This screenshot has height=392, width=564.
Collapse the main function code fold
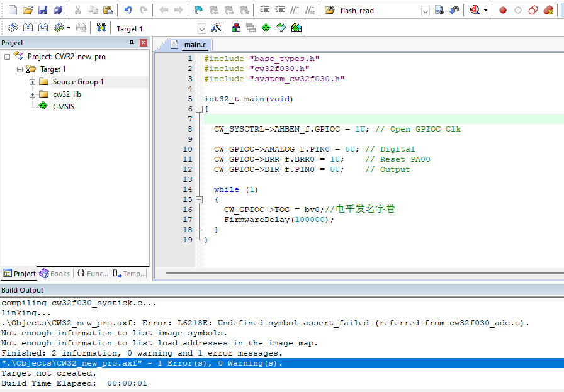(199, 109)
